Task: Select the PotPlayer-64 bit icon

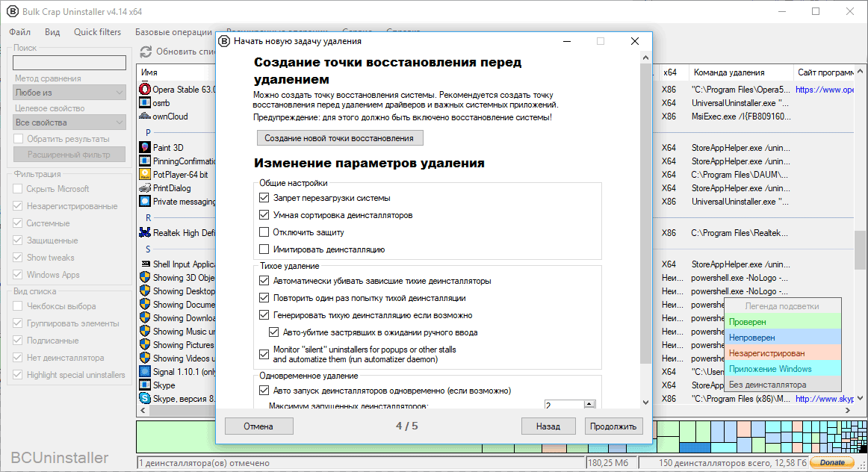Action: pyautogui.click(x=145, y=174)
